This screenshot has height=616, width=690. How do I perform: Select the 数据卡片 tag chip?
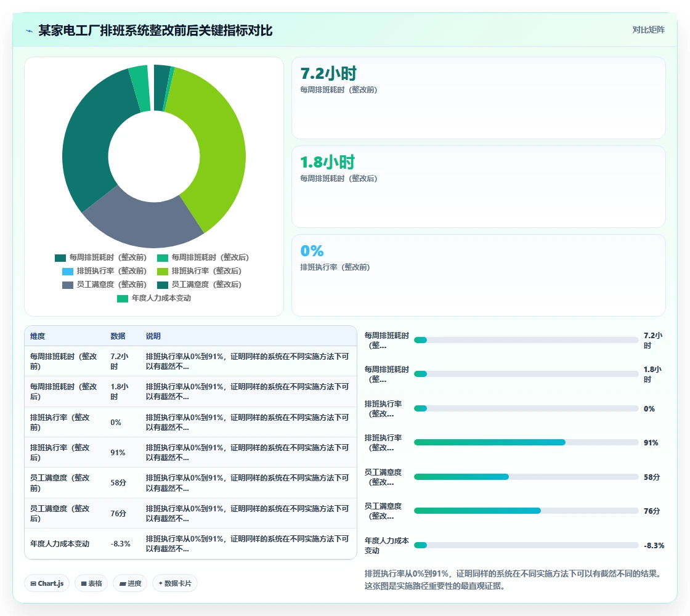(x=175, y=583)
